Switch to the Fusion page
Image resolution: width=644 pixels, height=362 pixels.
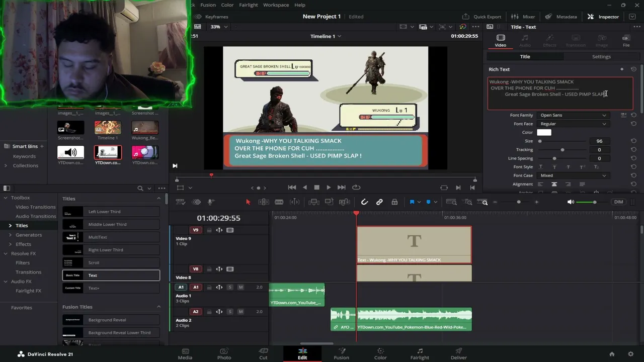(x=341, y=354)
